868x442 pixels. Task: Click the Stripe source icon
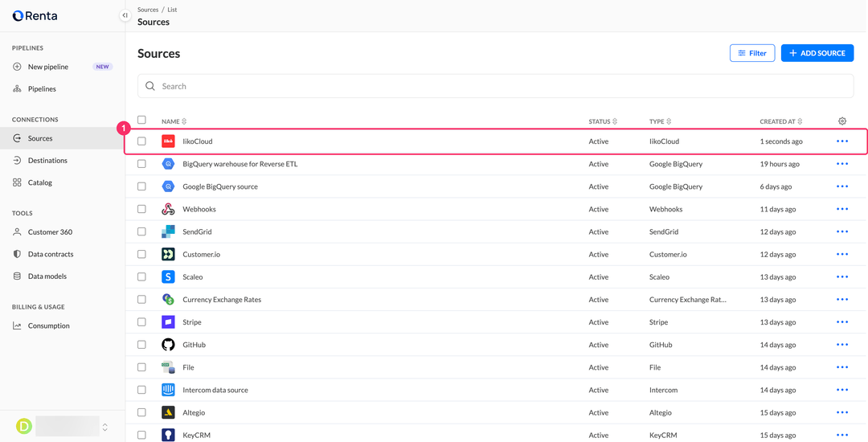pos(168,322)
